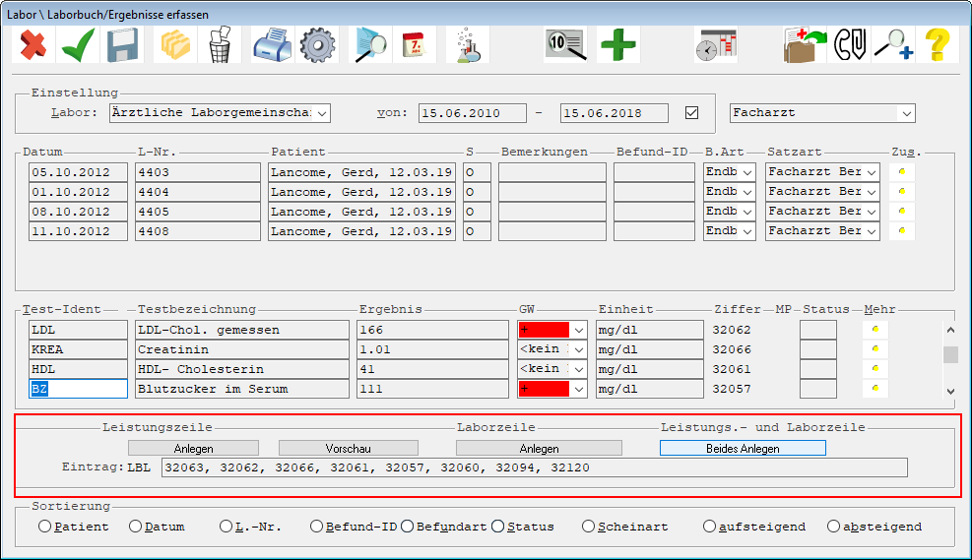The width and height of the screenshot is (972, 560).
Task: Click Zug. yellow dot for row 4404
Action: click(x=902, y=191)
